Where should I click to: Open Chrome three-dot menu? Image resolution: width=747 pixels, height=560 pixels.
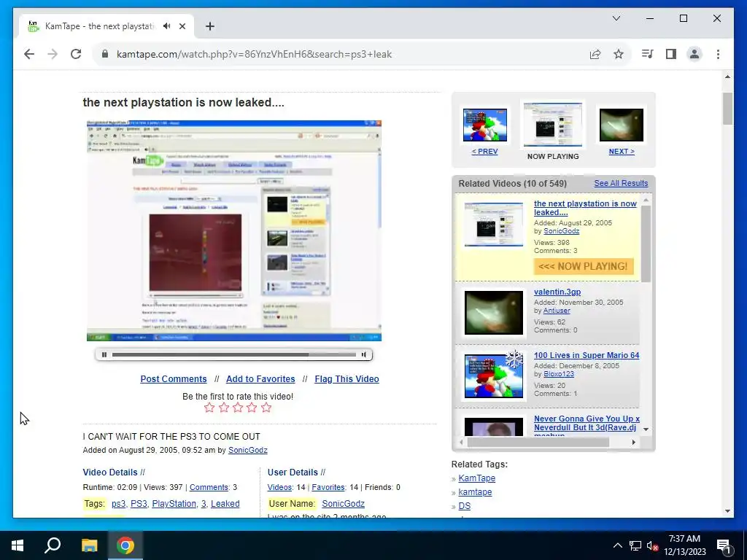click(718, 54)
